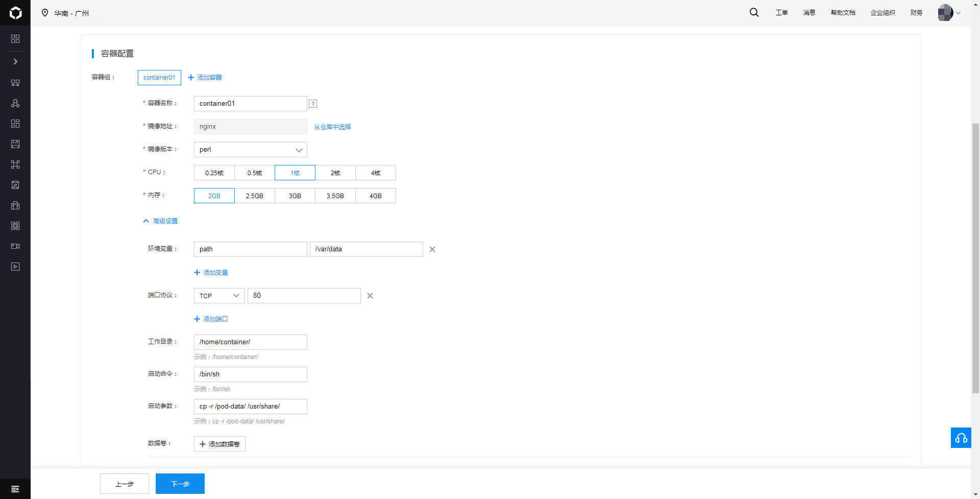The height and width of the screenshot is (499, 980).
Task: Open the video camera sidebar icon
Action: 15,246
